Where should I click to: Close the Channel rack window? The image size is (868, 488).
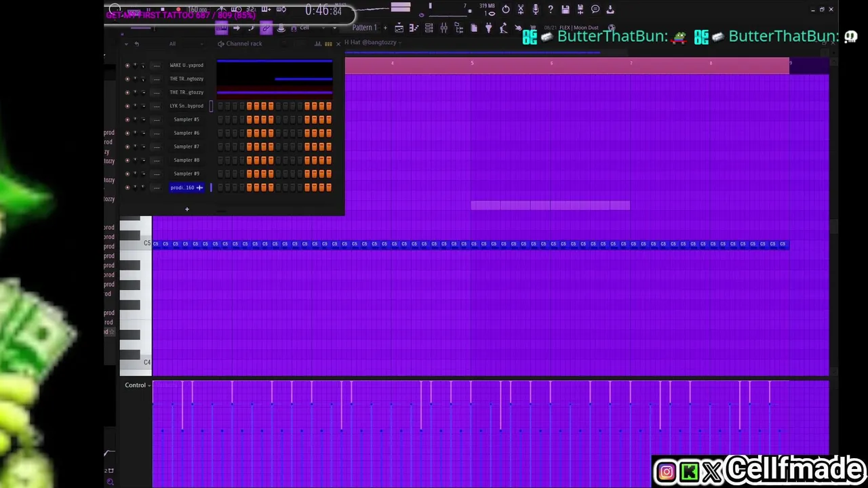(x=338, y=44)
